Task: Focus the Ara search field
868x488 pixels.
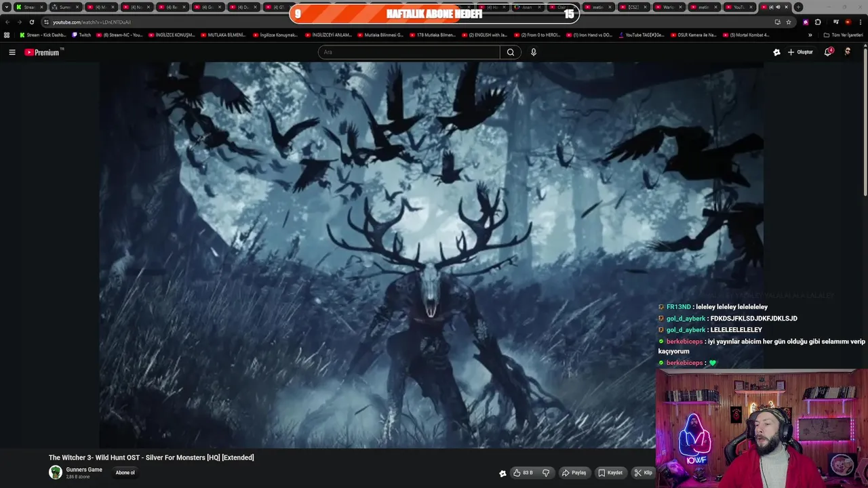Action: pyautogui.click(x=409, y=52)
